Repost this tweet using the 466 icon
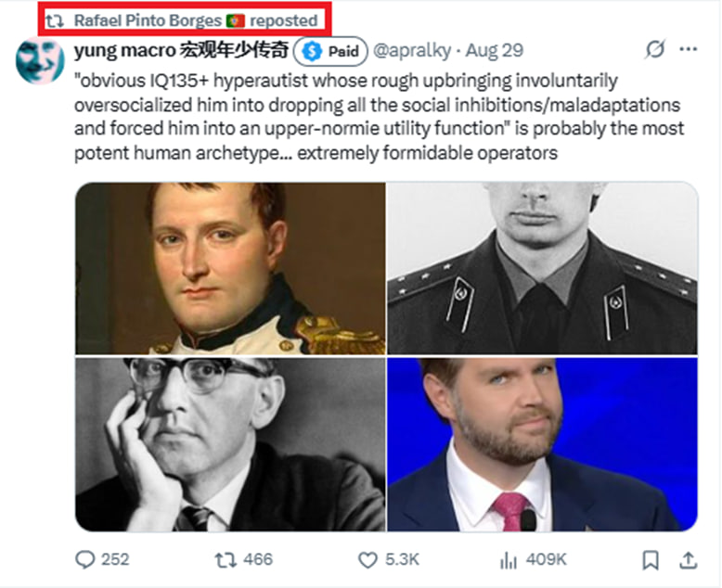The image size is (722, 588). pyautogui.click(x=225, y=559)
